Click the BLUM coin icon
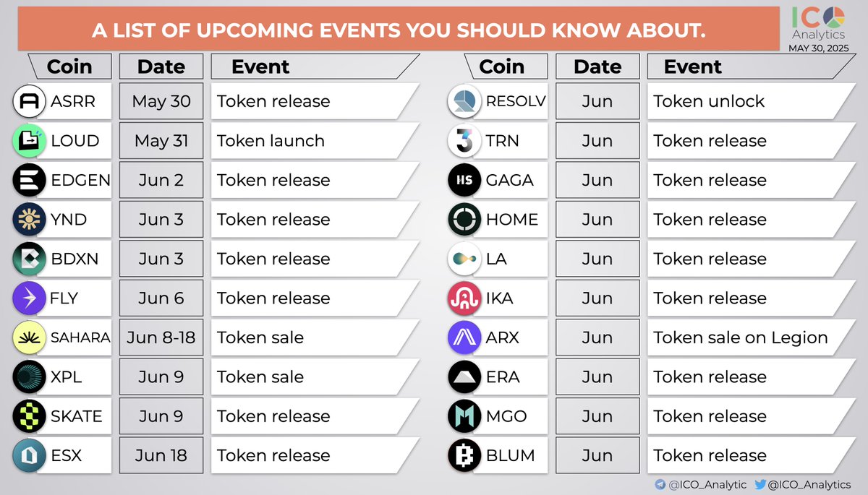 464,456
